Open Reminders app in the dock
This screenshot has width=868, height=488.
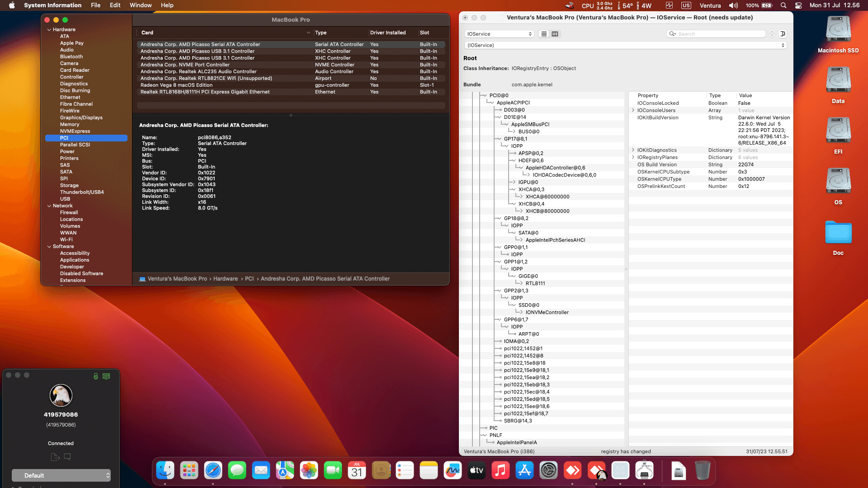405,471
